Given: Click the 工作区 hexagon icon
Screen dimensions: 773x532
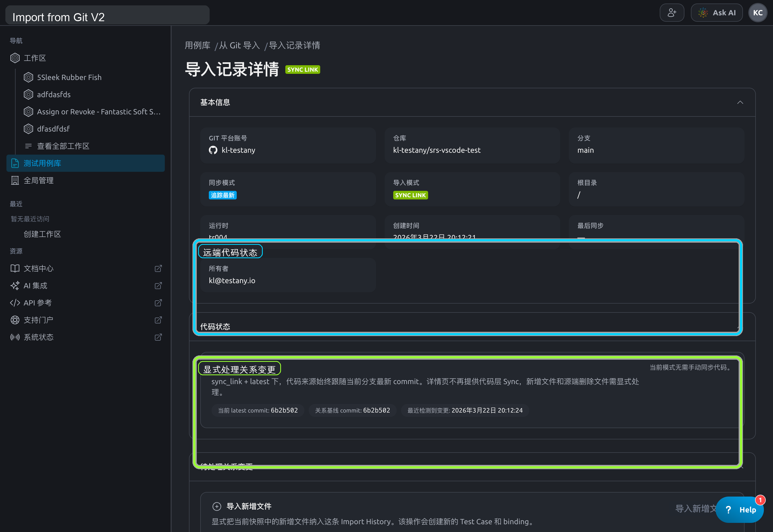Looking at the screenshot, I should click(15, 58).
